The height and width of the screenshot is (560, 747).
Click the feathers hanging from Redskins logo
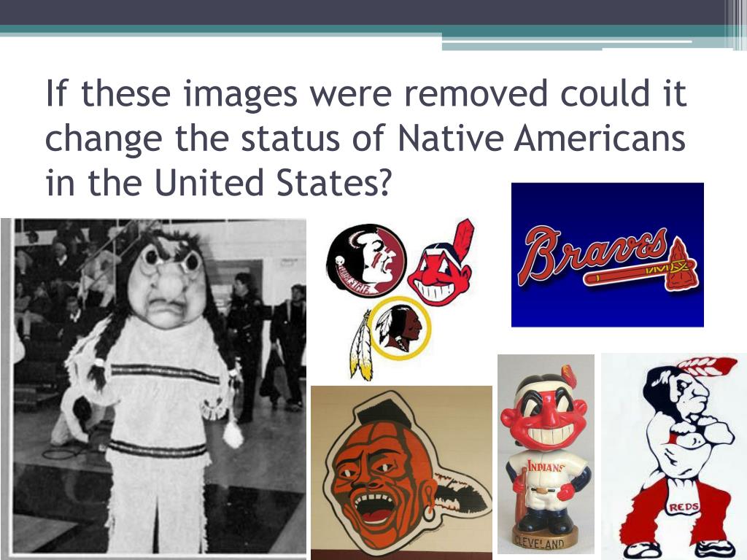click(x=362, y=346)
